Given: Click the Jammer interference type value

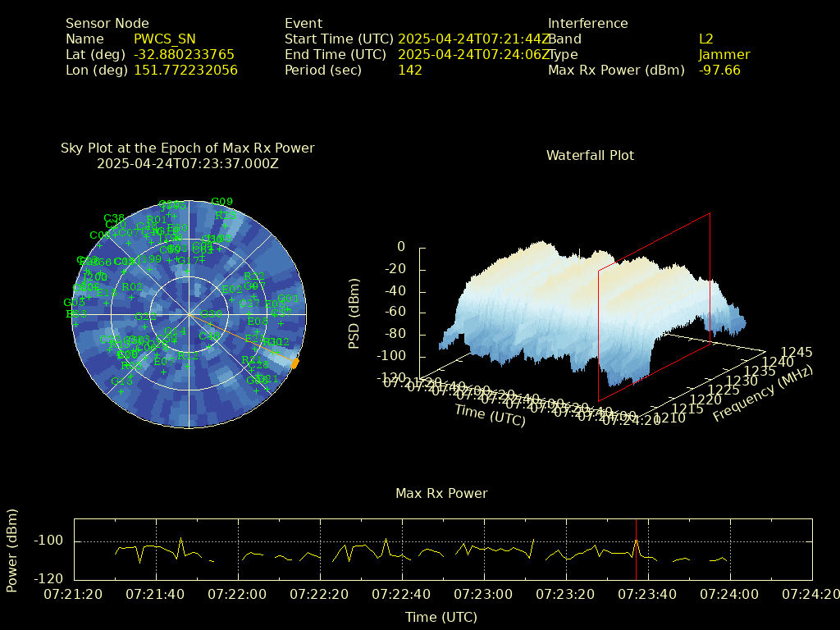Looking at the screenshot, I should (x=724, y=55).
